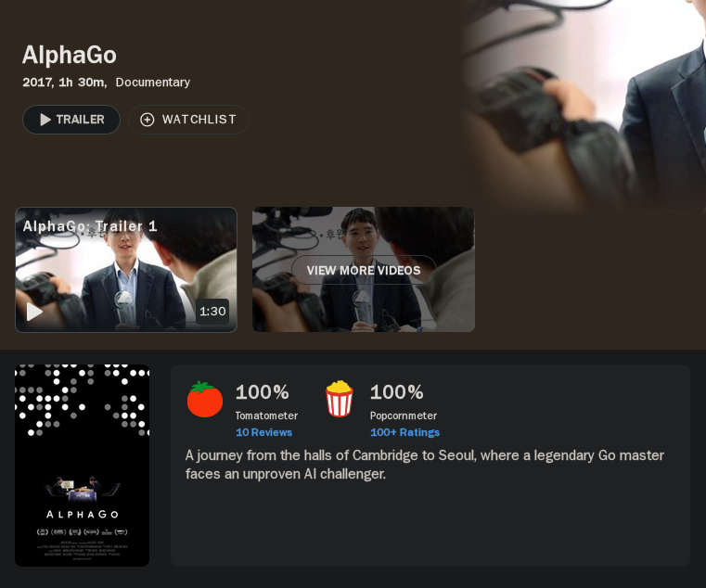
Task: Open the 10 Reviews link
Action: [x=263, y=432]
